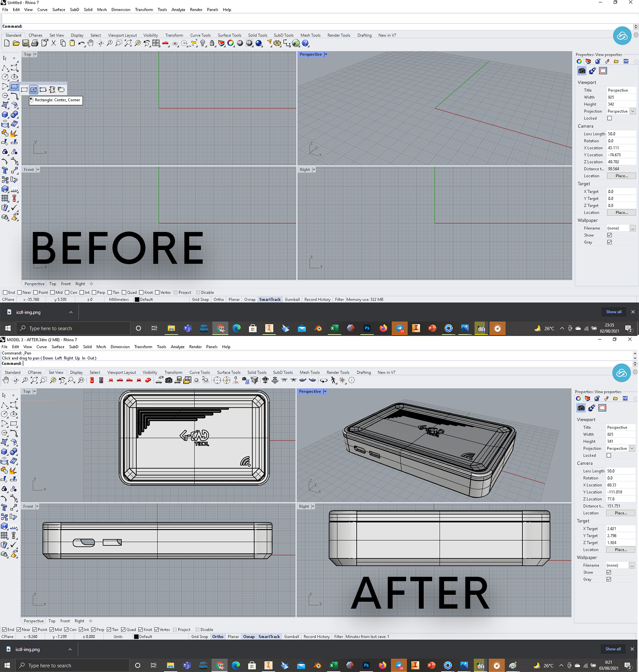Click the padlock Lock icon in Standard toolbar
Screen dimensions: 639x672
(212, 43)
